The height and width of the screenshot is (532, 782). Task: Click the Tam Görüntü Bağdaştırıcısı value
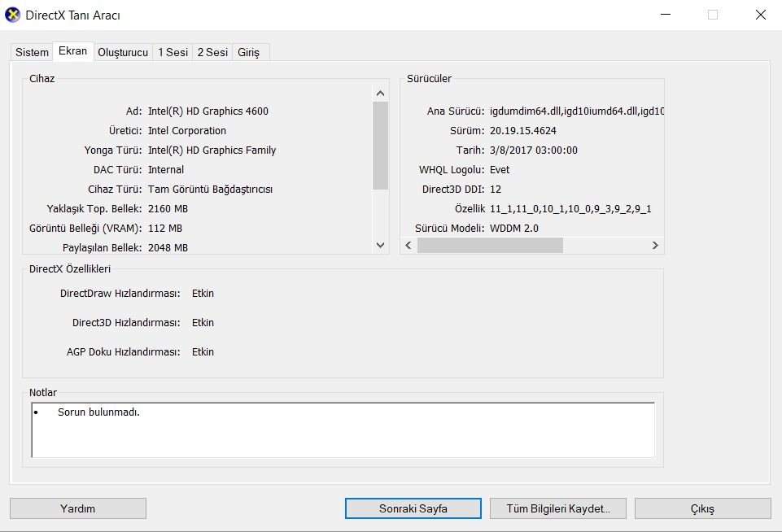(x=211, y=190)
